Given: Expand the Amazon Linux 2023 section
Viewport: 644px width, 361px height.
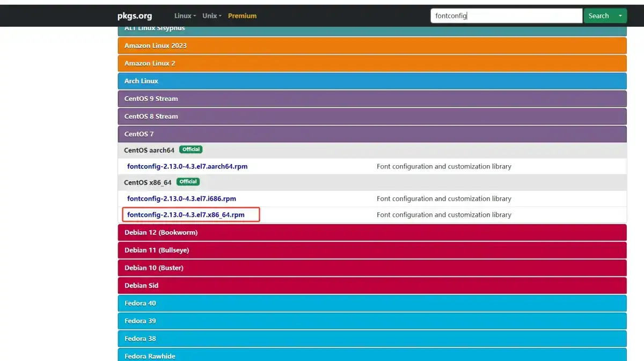Looking at the screenshot, I should tap(156, 46).
